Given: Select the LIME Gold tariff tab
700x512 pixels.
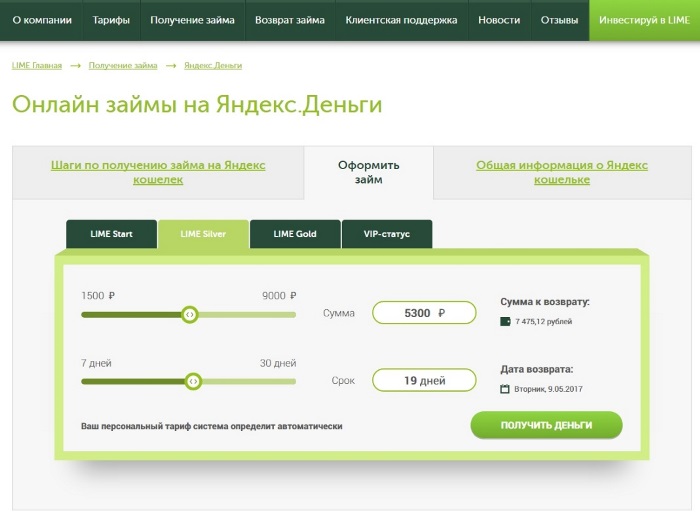Looking at the screenshot, I should coord(295,234).
